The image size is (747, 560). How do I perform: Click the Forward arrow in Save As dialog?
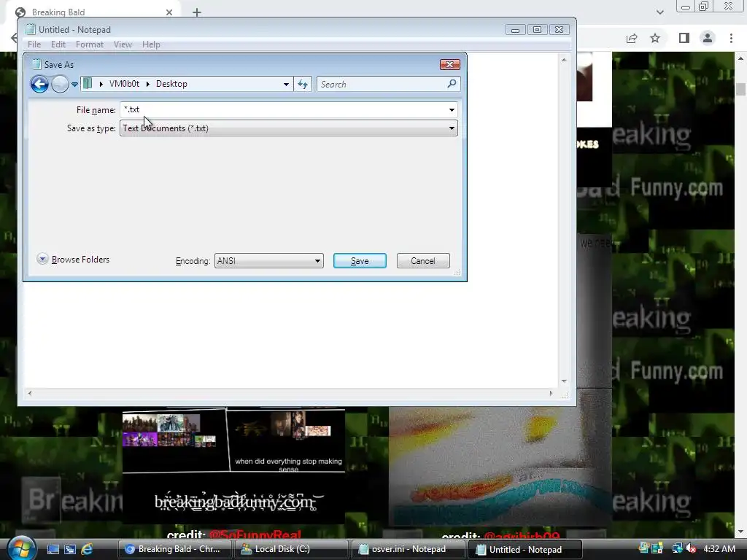coord(60,85)
